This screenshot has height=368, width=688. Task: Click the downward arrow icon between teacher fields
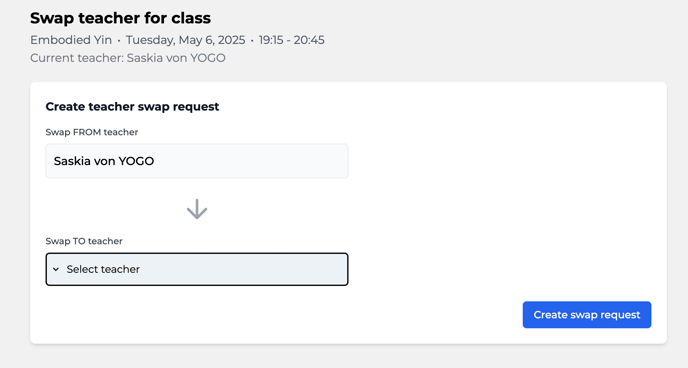197,209
